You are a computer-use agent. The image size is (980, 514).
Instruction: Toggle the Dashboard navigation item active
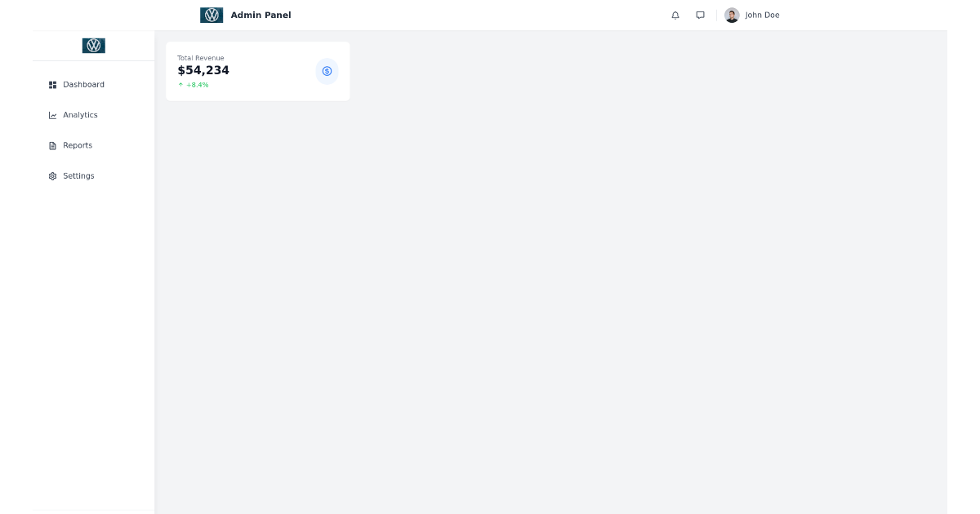pos(83,84)
